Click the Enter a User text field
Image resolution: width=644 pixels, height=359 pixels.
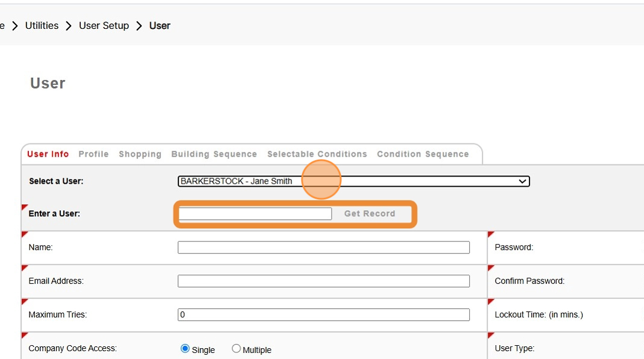pyautogui.click(x=254, y=214)
